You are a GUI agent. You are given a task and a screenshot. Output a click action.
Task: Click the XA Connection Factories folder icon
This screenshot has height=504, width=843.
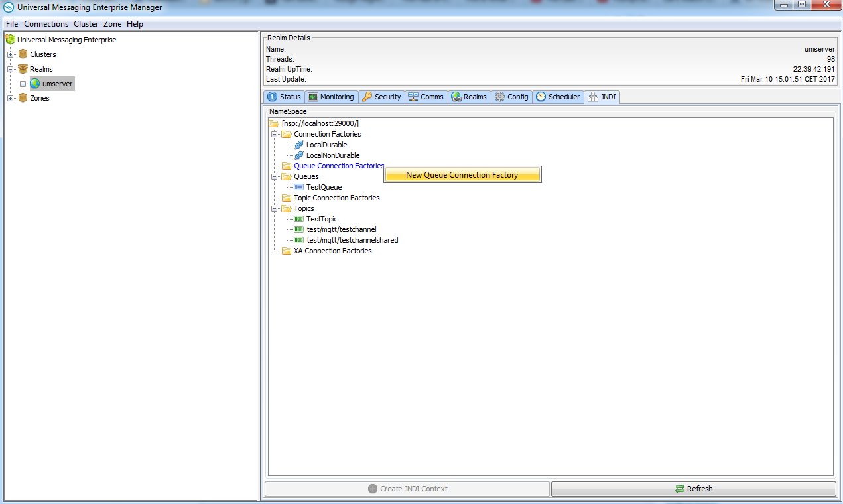287,251
